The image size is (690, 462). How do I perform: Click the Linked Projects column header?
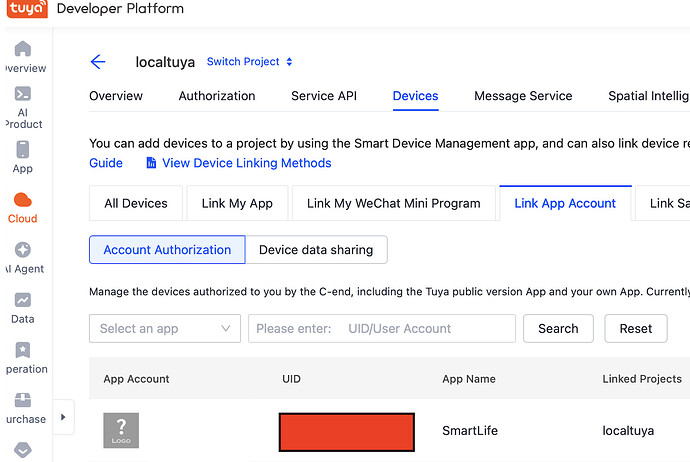coord(642,379)
